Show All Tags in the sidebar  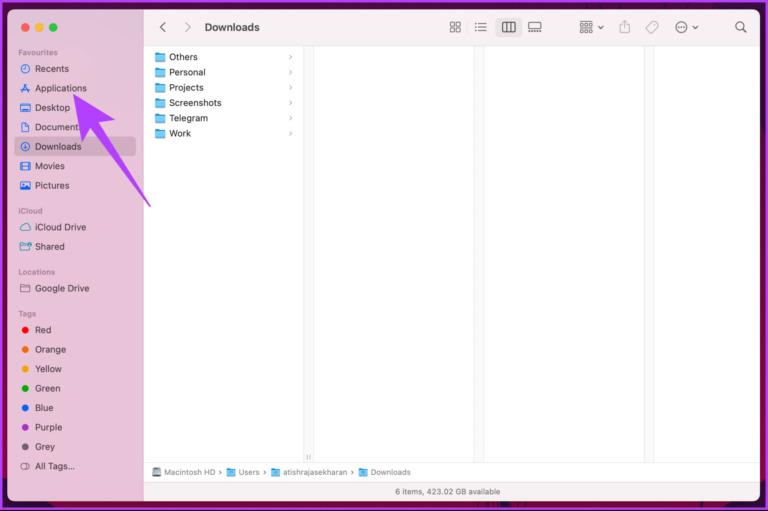tap(75, 466)
